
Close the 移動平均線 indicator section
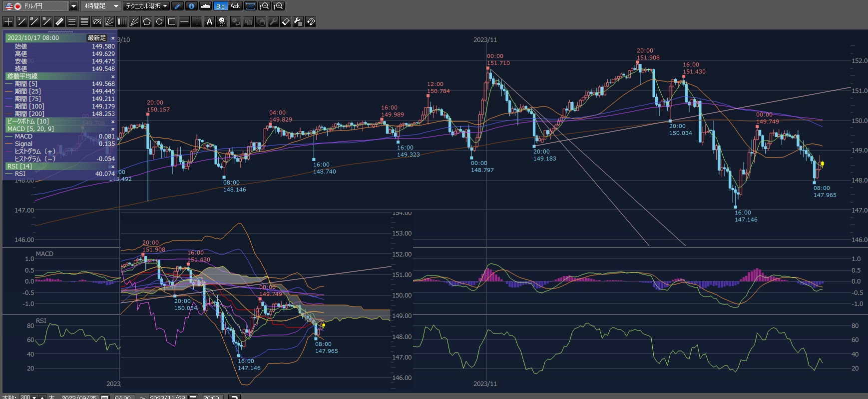[113, 76]
